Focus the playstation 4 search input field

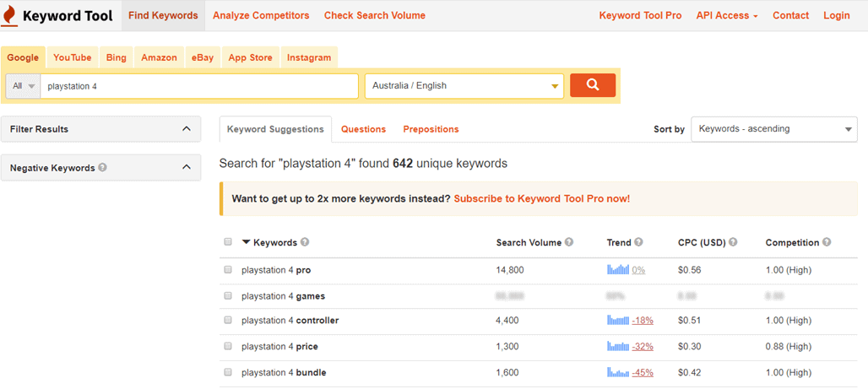click(x=199, y=86)
